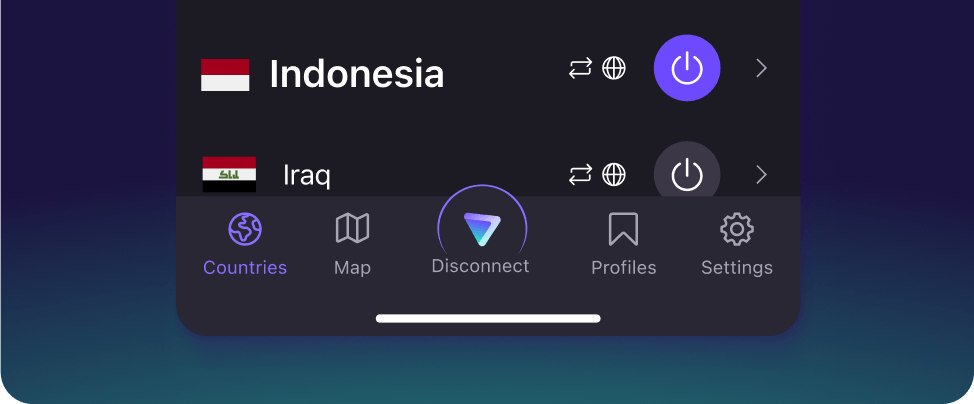Viewport: 974px width, 404px height.
Task: Click the Proton VPN logo button
Action: (482, 229)
